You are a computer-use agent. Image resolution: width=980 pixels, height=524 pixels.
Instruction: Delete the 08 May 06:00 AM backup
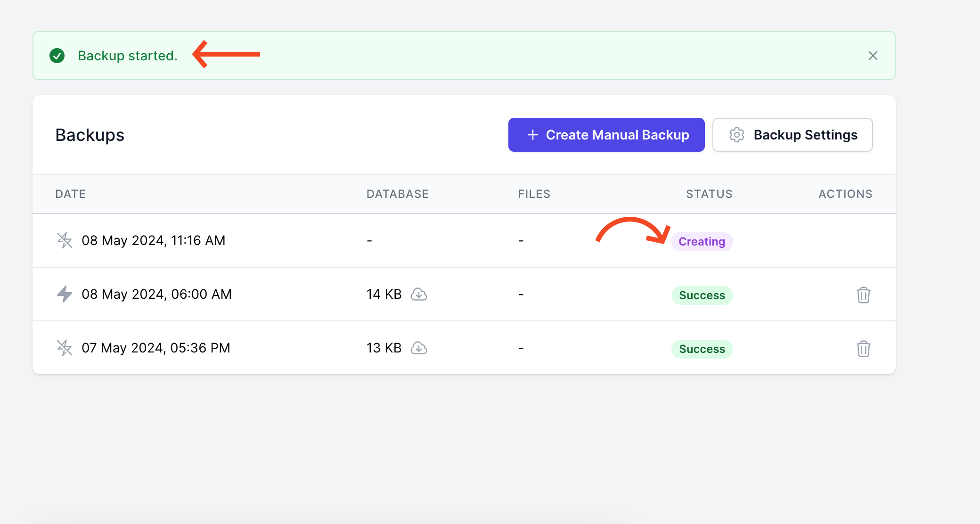[x=863, y=295]
